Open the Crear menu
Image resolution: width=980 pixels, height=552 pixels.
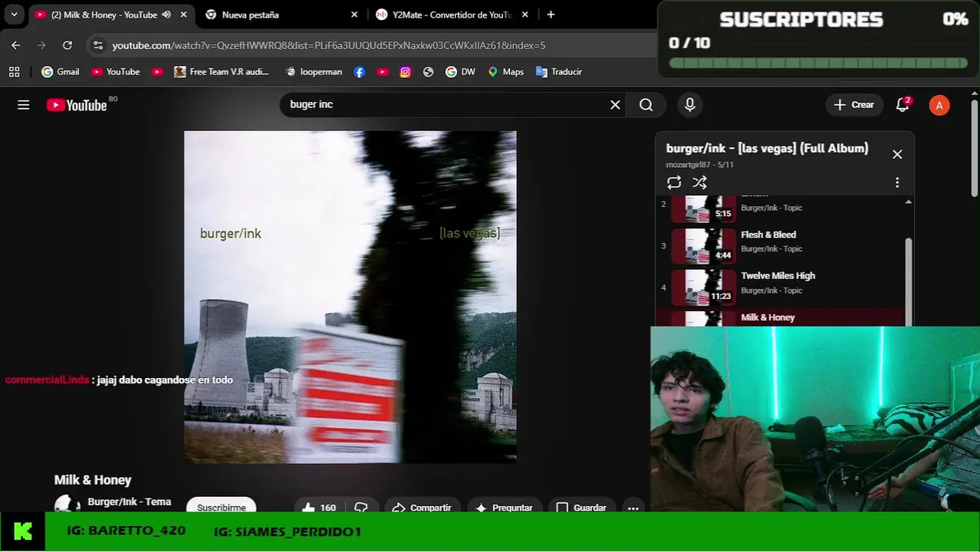[x=853, y=105]
